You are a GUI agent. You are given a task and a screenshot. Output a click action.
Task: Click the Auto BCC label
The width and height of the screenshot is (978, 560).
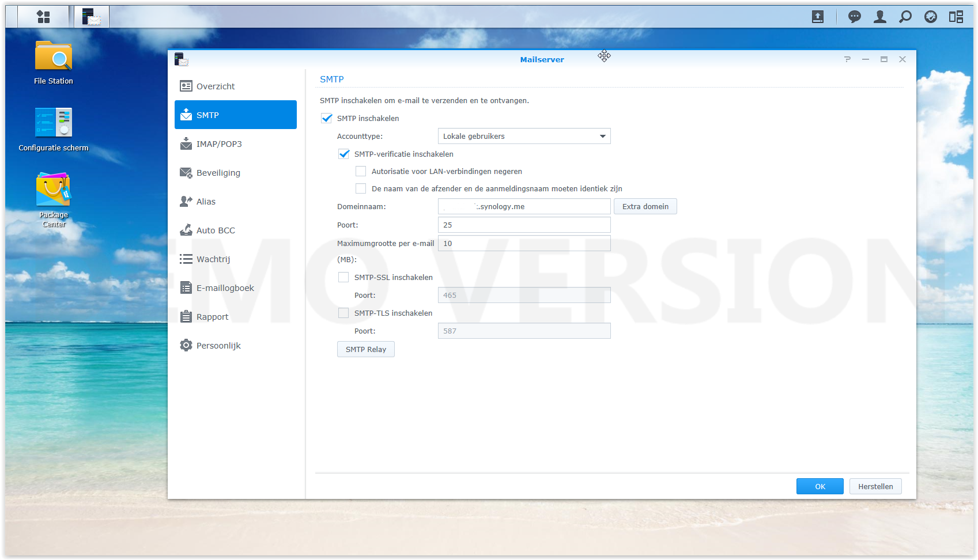(216, 230)
